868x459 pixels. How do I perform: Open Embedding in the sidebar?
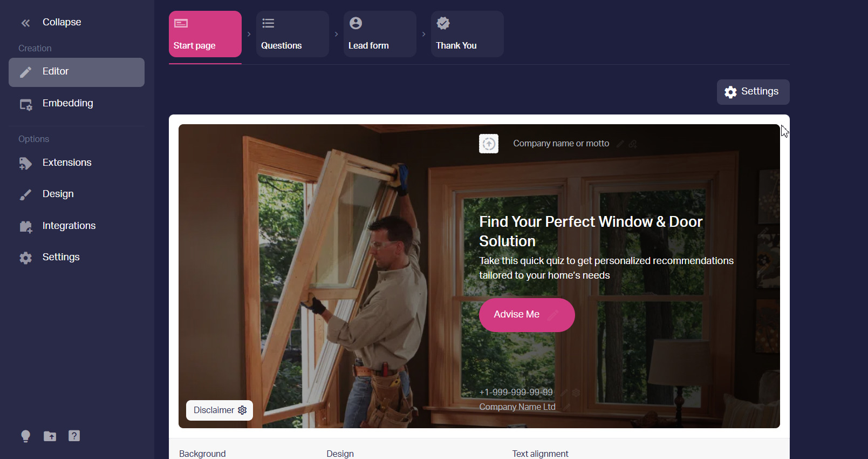77,104
